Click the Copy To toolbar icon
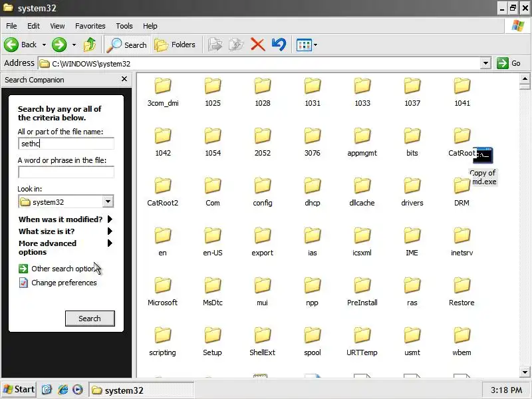 pyautogui.click(x=236, y=45)
